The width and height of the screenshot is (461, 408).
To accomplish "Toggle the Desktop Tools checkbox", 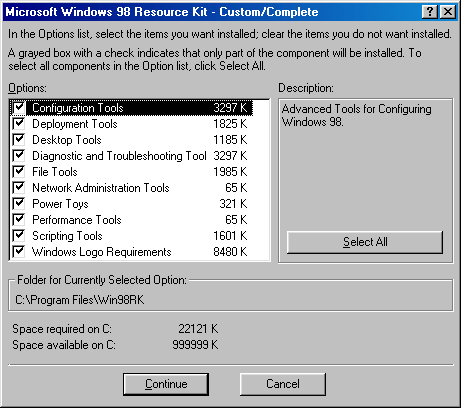I will pyautogui.click(x=19, y=140).
